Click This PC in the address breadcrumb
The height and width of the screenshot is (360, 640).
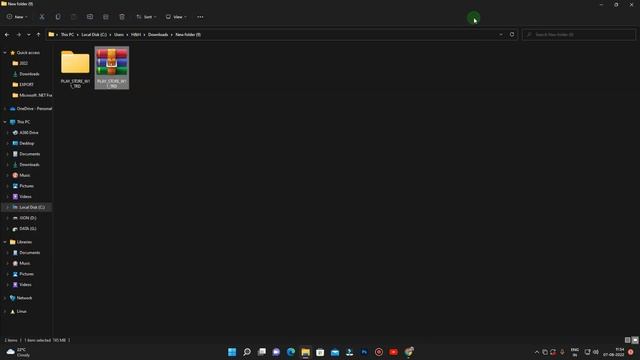click(67, 35)
